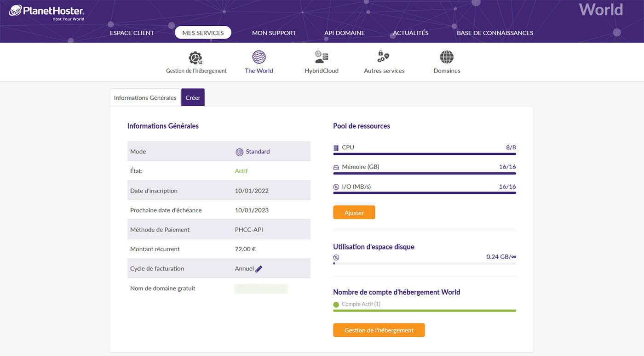Click the '0.24 GB/∞' disk usage value

coord(501,257)
